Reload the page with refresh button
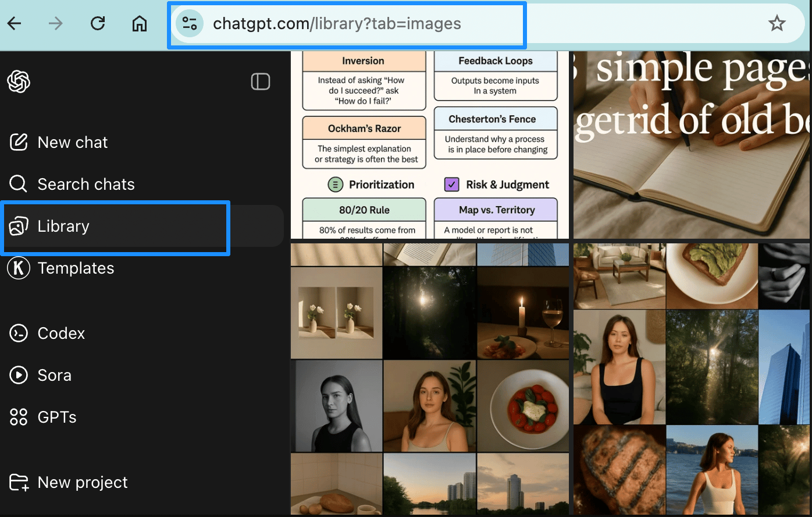 point(98,23)
